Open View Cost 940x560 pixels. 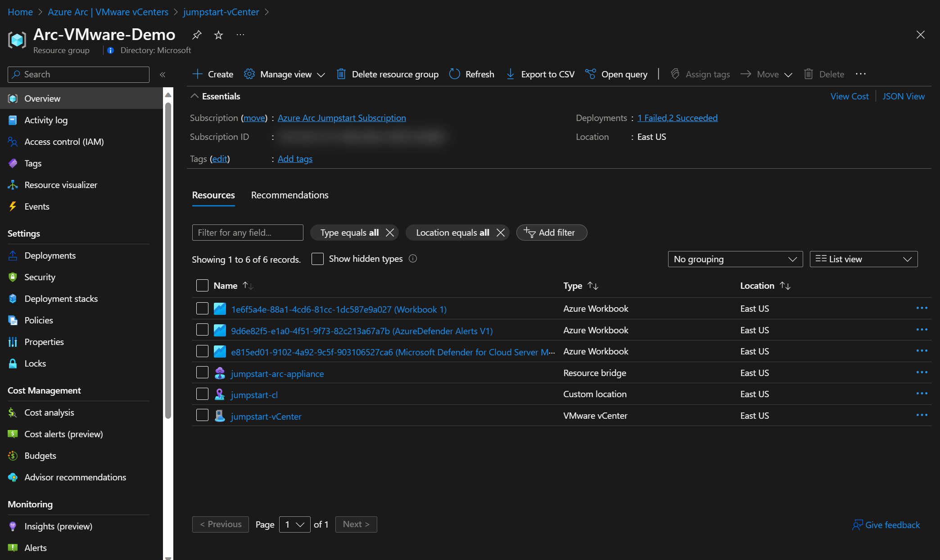coord(850,96)
